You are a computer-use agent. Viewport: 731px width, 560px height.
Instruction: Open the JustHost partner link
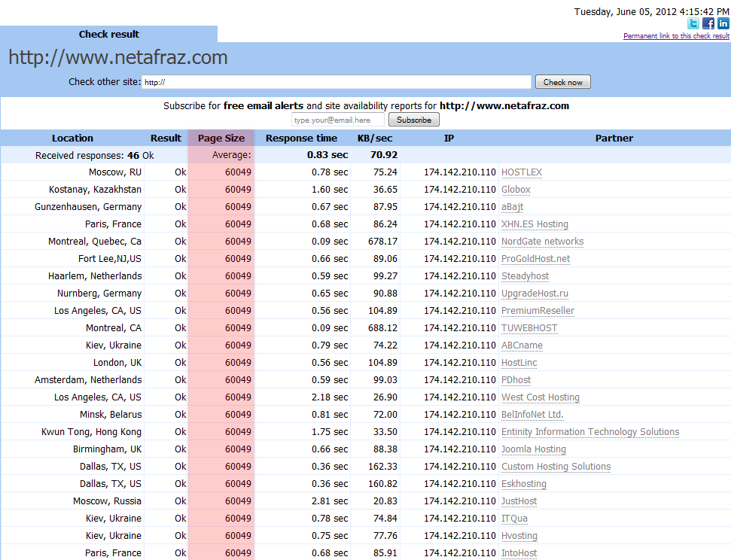pyautogui.click(x=519, y=501)
